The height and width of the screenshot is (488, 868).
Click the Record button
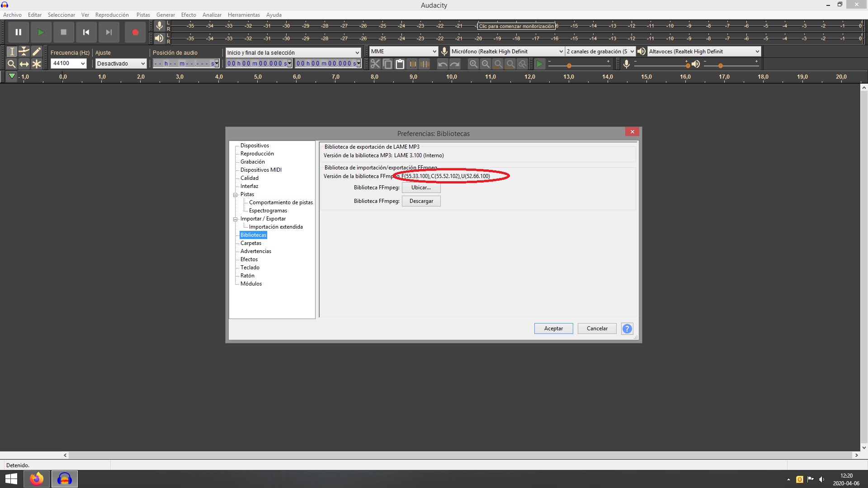point(135,32)
